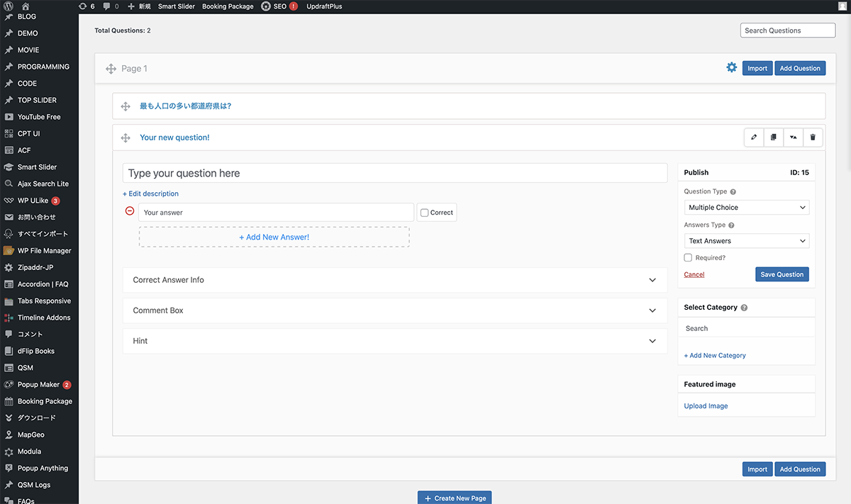Expand the Hint section
Image resolution: width=851 pixels, height=504 pixels.
pyautogui.click(x=394, y=341)
